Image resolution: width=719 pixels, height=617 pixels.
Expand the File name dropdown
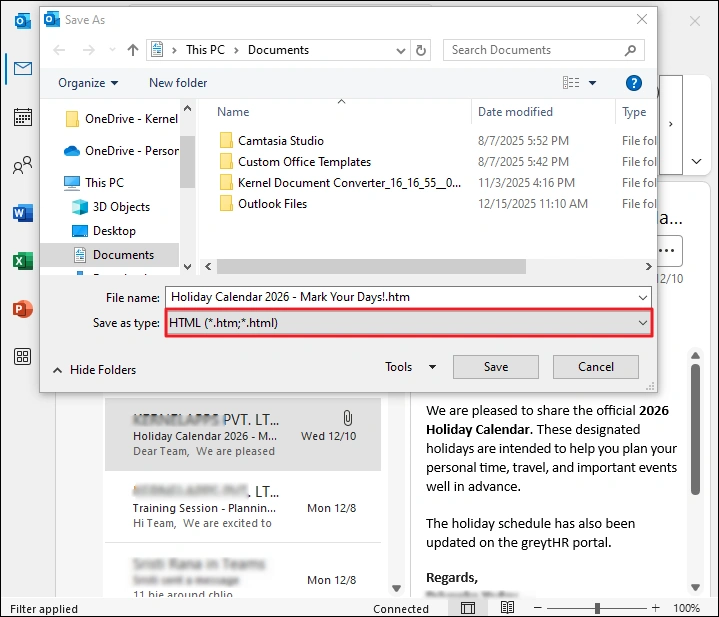click(643, 297)
